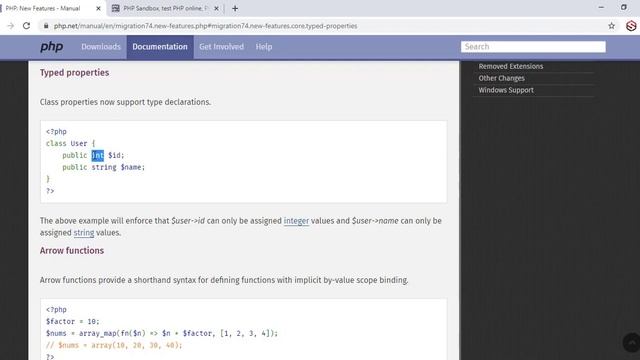This screenshot has height=360, width=640.
Task: Bookmark this page with the star icon
Action: [x=611, y=26]
